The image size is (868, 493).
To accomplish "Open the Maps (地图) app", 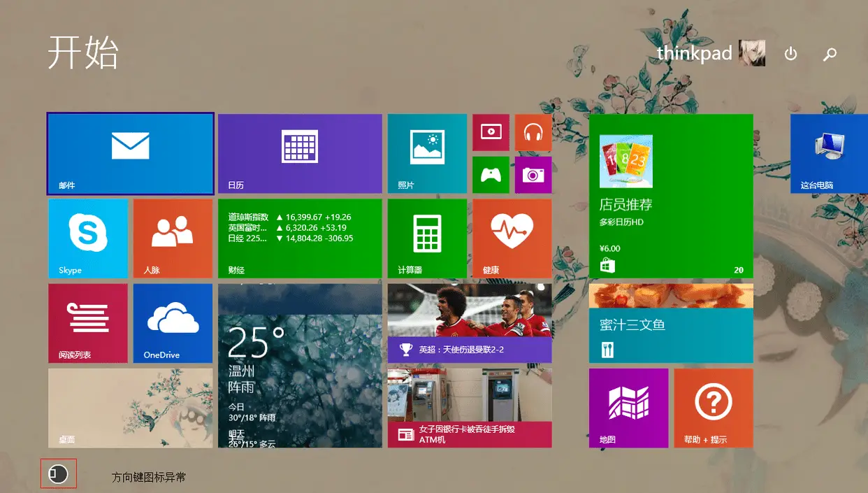I will click(628, 408).
